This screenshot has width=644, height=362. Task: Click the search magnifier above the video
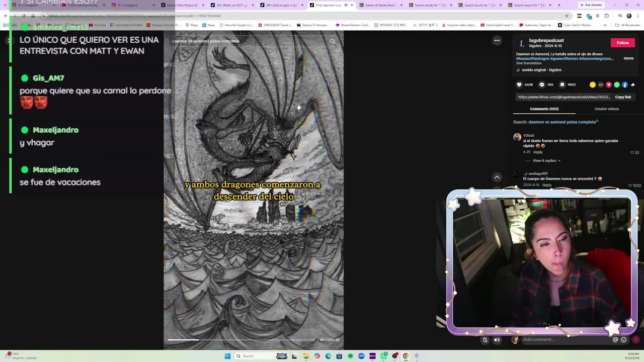click(x=332, y=41)
